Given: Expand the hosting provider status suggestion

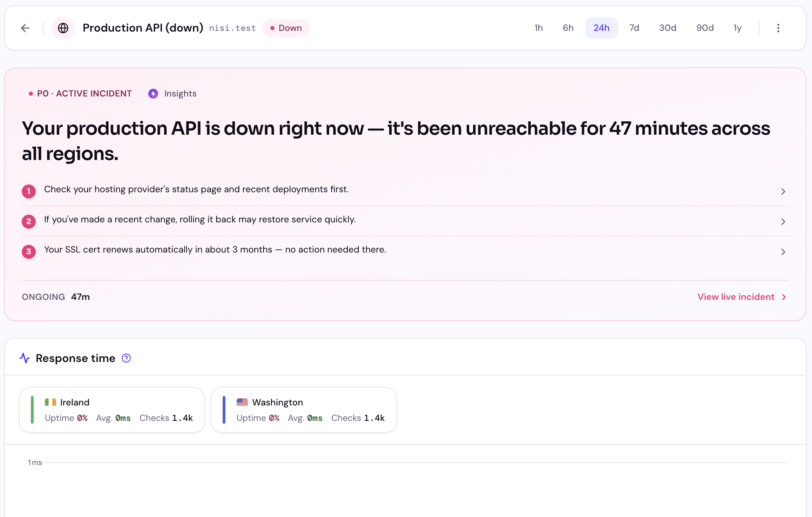Looking at the screenshot, I should (x=405, y=191).
